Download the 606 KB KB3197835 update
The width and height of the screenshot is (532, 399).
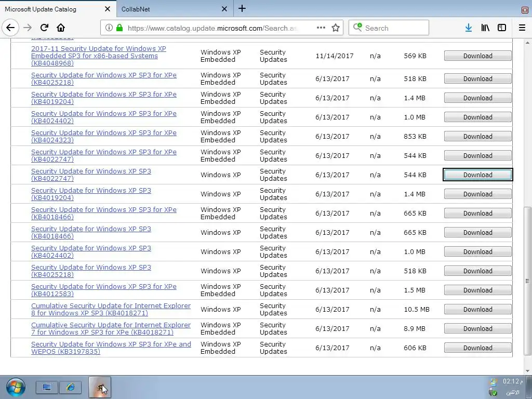pos(478,348)
